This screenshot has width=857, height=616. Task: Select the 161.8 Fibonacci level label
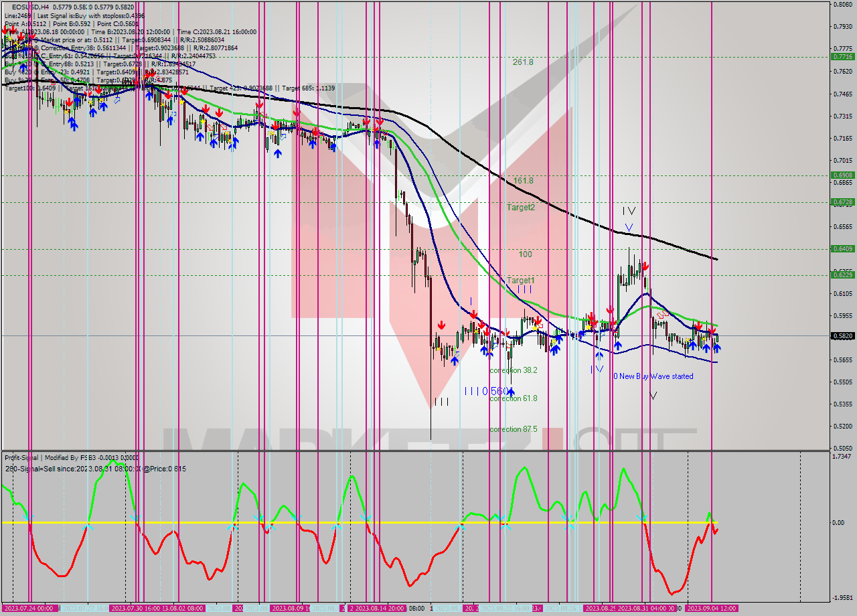click(524, 181)
